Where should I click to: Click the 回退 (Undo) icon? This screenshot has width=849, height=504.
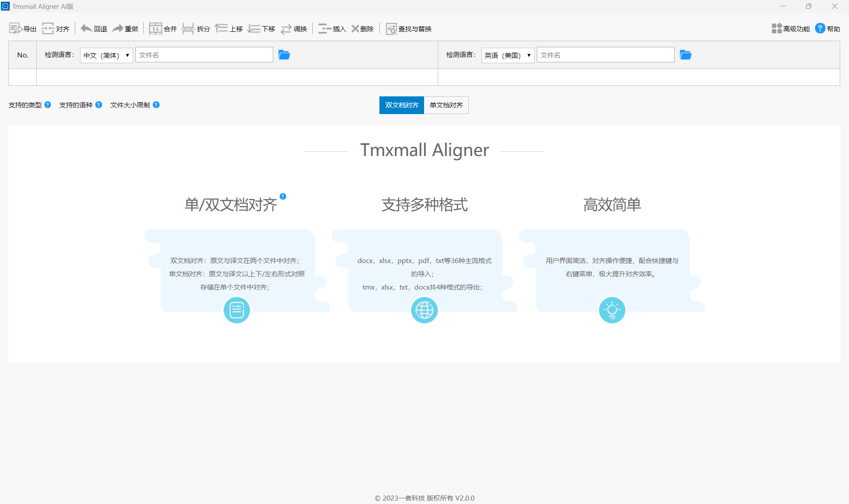[93, 28]
